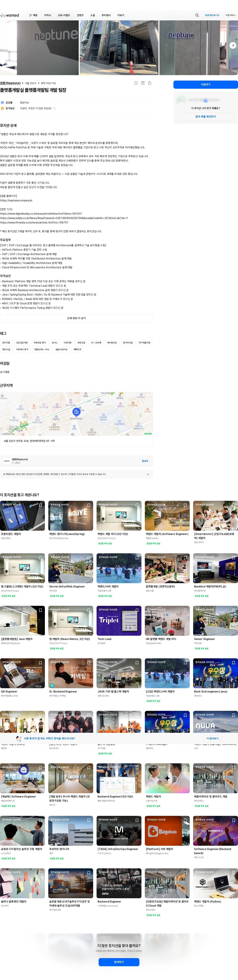Open the Triplet Tech Lead thumbnail
Image resolution: width=238 pixels, height=980 pixels.
click(x=119, y=621)
